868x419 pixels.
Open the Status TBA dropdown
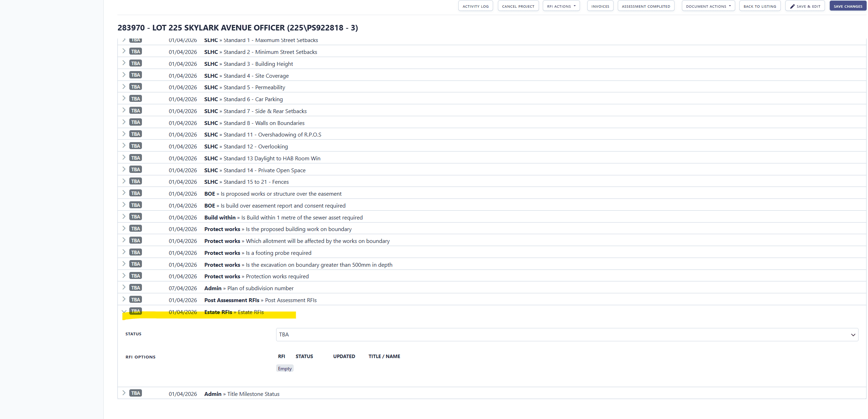pos(567,335)
